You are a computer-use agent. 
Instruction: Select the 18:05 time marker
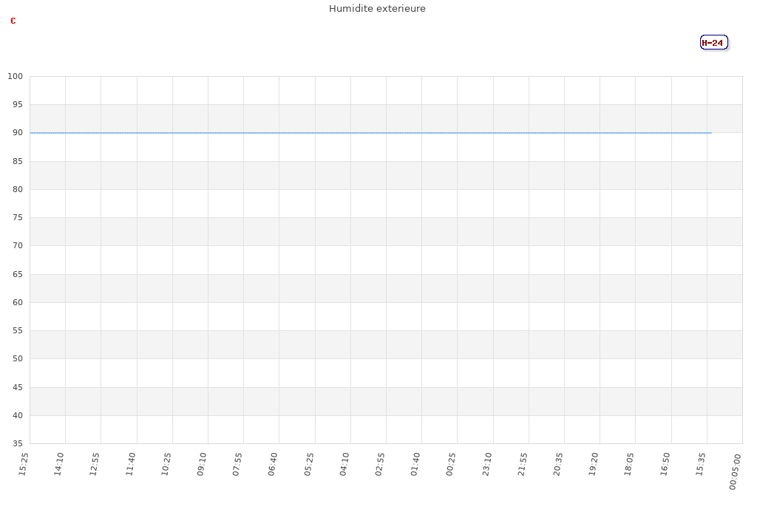coord(630,465)
